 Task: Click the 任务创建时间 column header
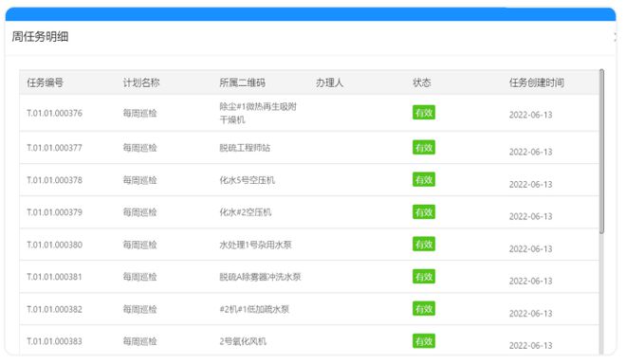tap(537, 82)
